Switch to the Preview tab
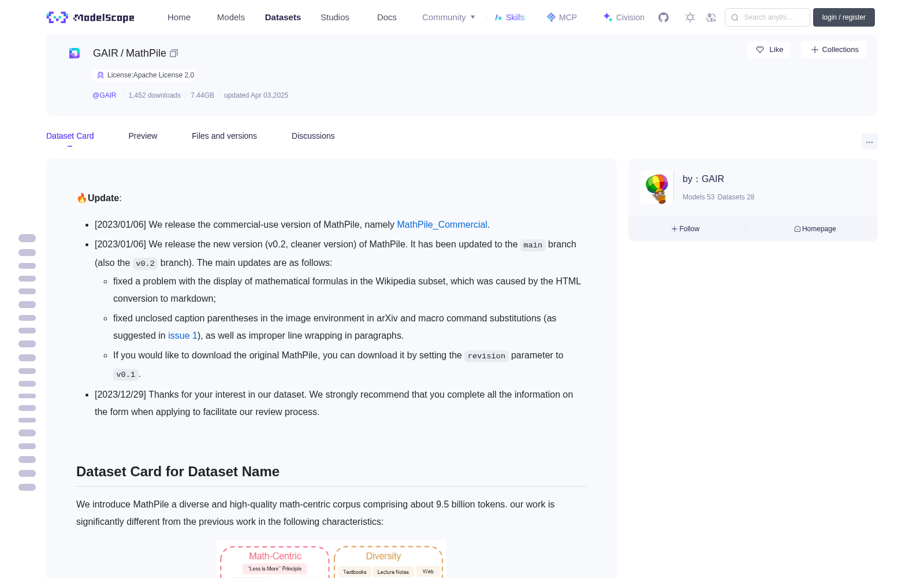This screenshot has height=578, width=924. pos(143,136)
